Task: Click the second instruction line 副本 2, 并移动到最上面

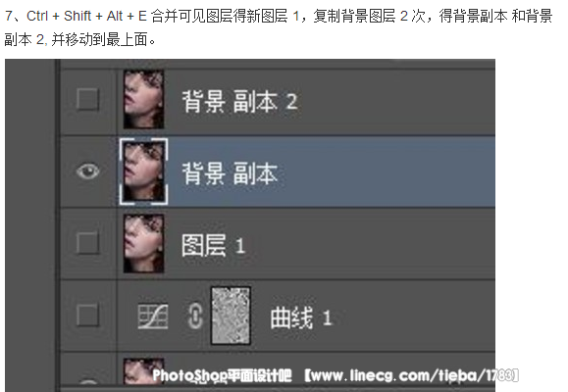Action: (x=80, y=40)
